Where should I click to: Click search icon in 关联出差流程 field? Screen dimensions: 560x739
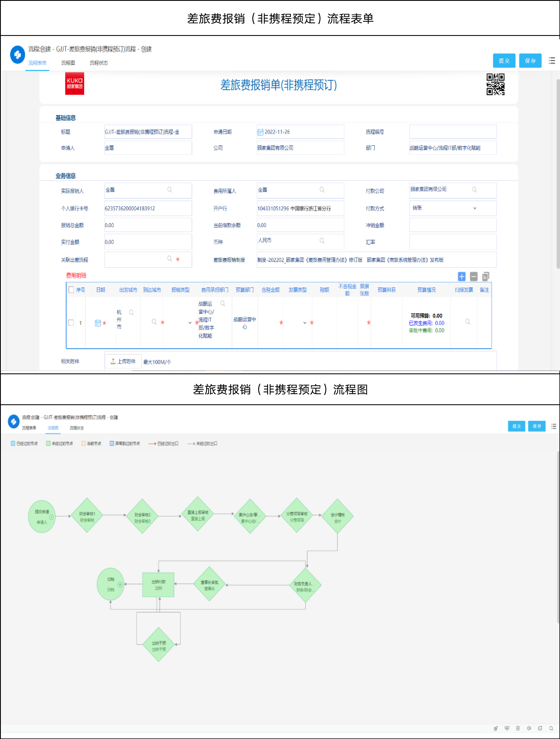pyautogui.click(x=169, y=259)
